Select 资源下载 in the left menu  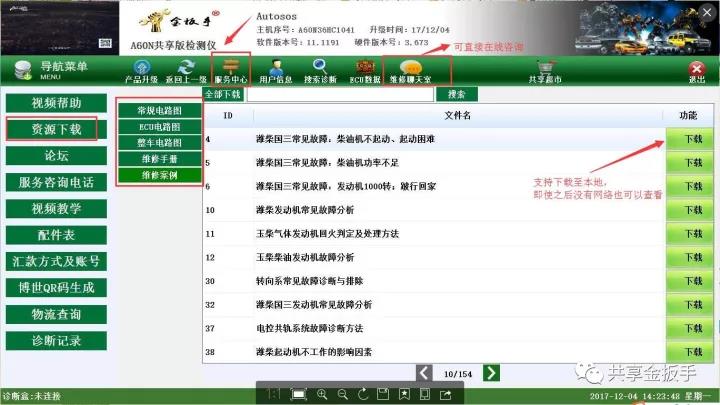tap(56, 129)
